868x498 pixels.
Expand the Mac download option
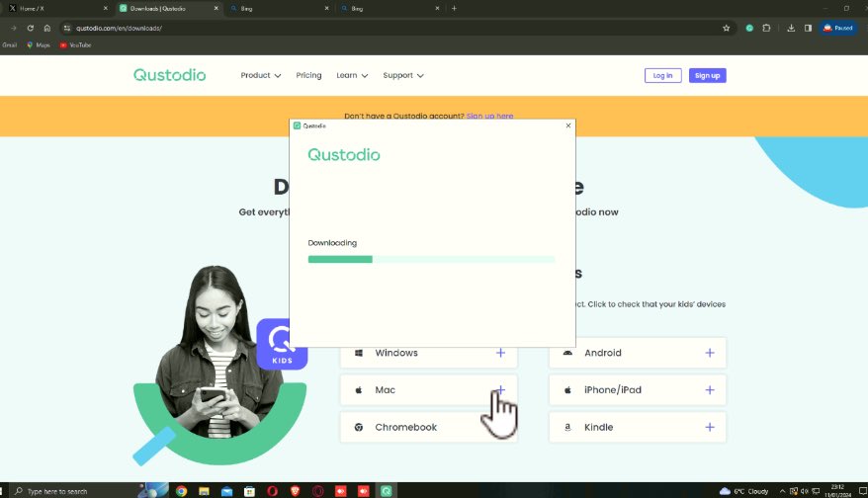pyautogui.click(x=500, y=389)
